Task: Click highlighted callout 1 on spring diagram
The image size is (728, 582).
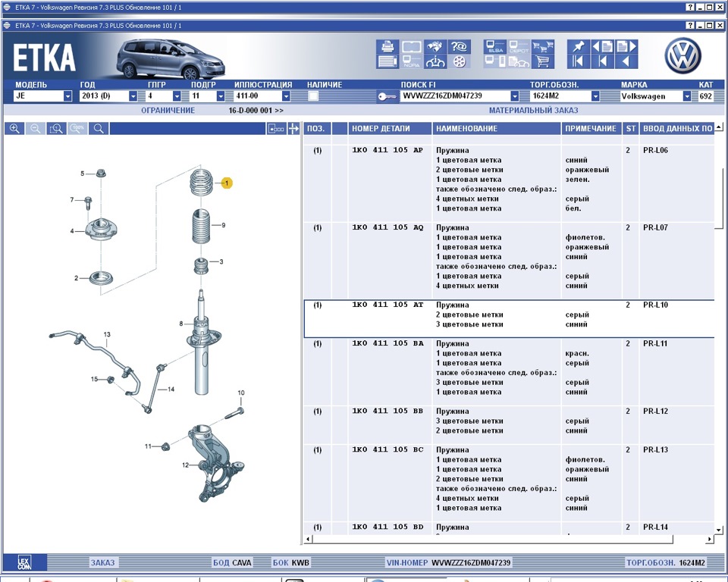Action: pos(227,183)
